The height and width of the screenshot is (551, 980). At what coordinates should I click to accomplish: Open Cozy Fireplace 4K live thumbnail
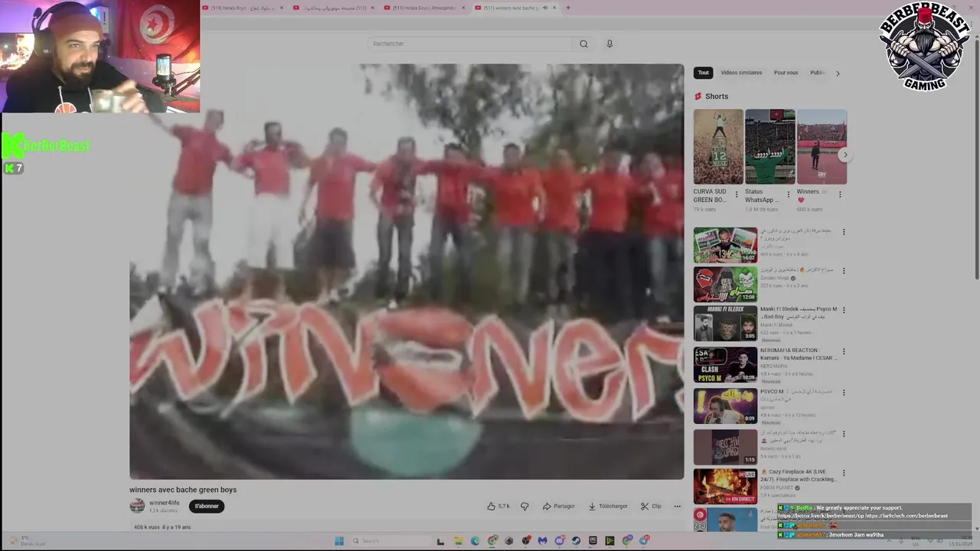pyautogui.click(x=725, y=486)
